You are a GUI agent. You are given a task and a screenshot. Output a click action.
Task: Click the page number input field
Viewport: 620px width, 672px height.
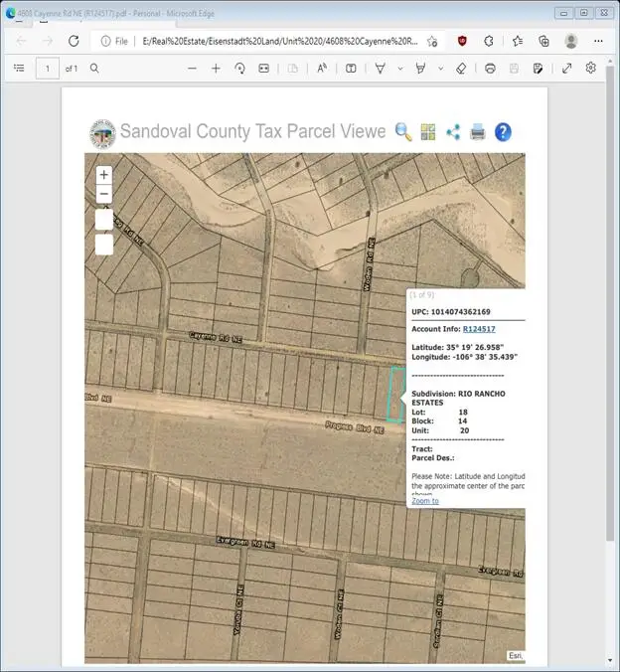tap(47, 69)
